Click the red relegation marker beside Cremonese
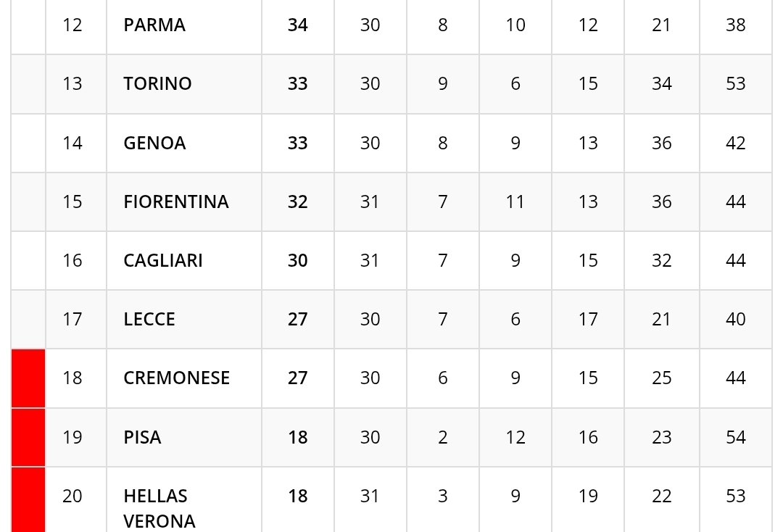 pyautogui.click(x=28, y=378)
